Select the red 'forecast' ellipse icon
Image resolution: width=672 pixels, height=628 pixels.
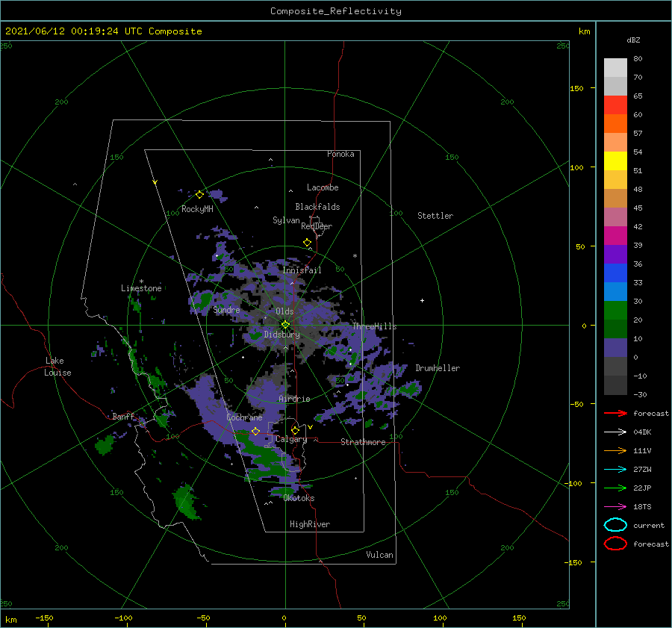[615, 544]
